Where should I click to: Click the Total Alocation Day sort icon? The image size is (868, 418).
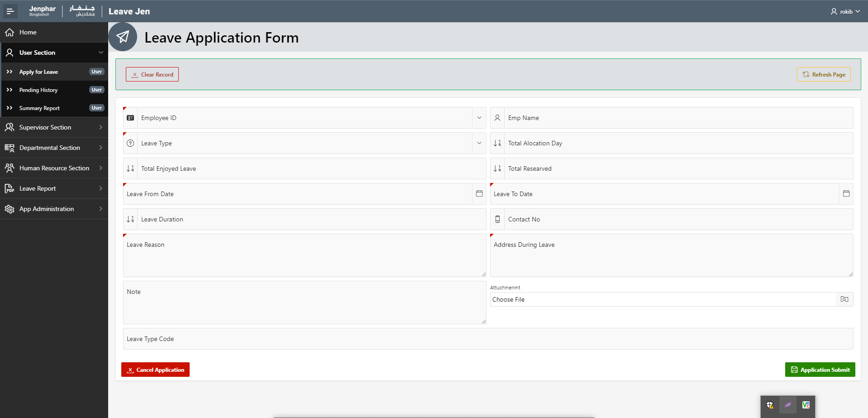(497, 143)
